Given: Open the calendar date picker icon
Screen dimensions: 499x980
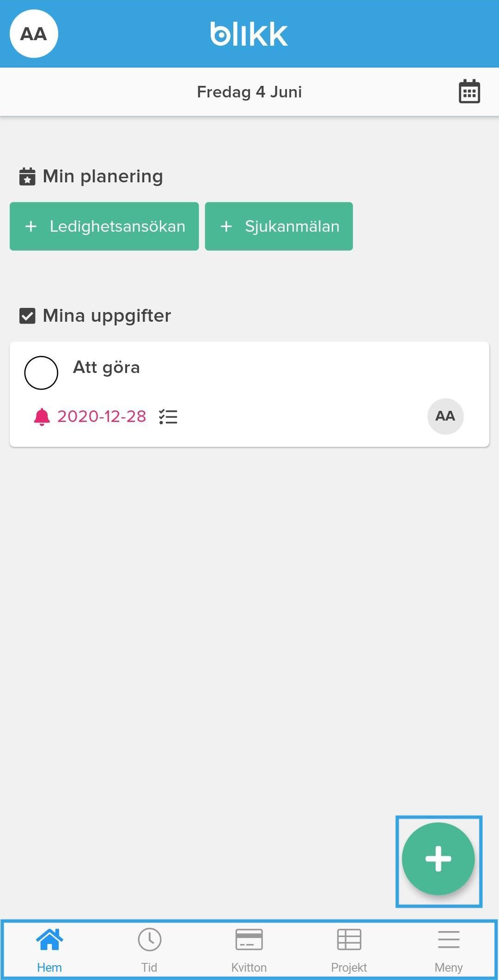Looking at the screenshot, I should (x=469, y=91).
